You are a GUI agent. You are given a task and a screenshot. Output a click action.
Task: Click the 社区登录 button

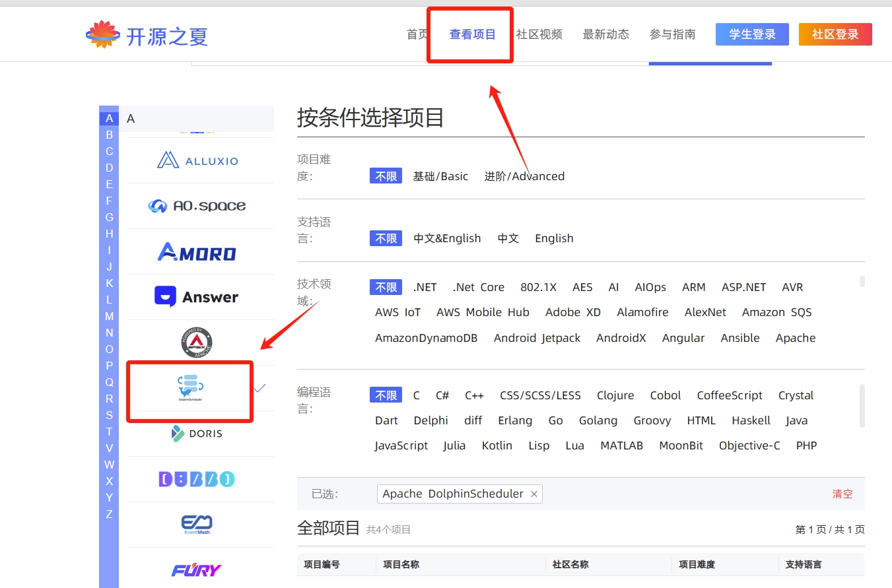click(x=835, y=34)
